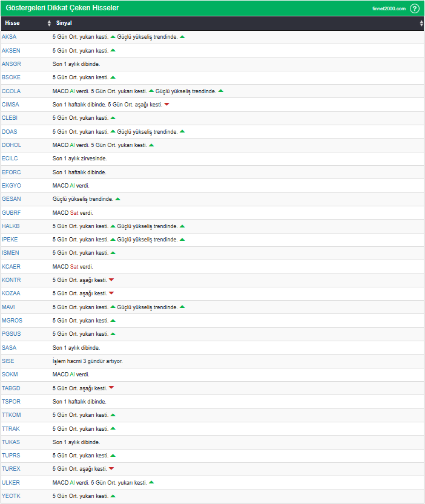Screen dimensions: 425x504
Task: Click the green up arrow in YEOTK row
Action: pos(113,496)
